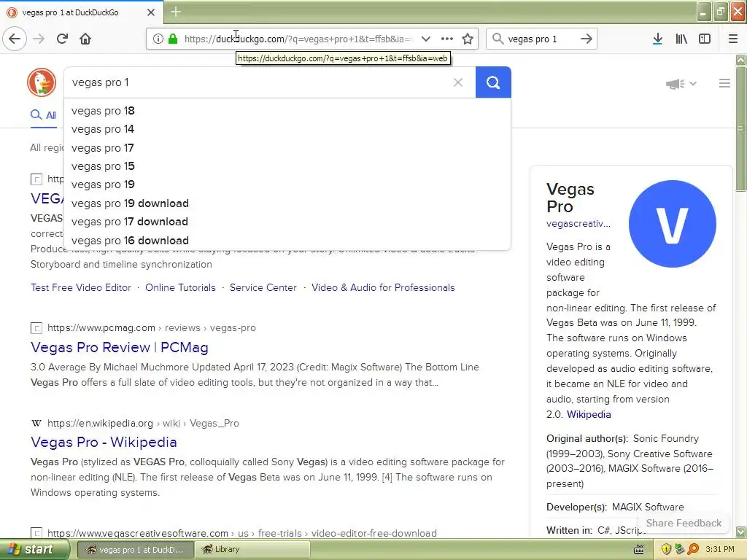Image resolution: width=747 pixels, height=560 pixels.
Task: Open the Firefox hamburger menu
Action: pos(733,39)
